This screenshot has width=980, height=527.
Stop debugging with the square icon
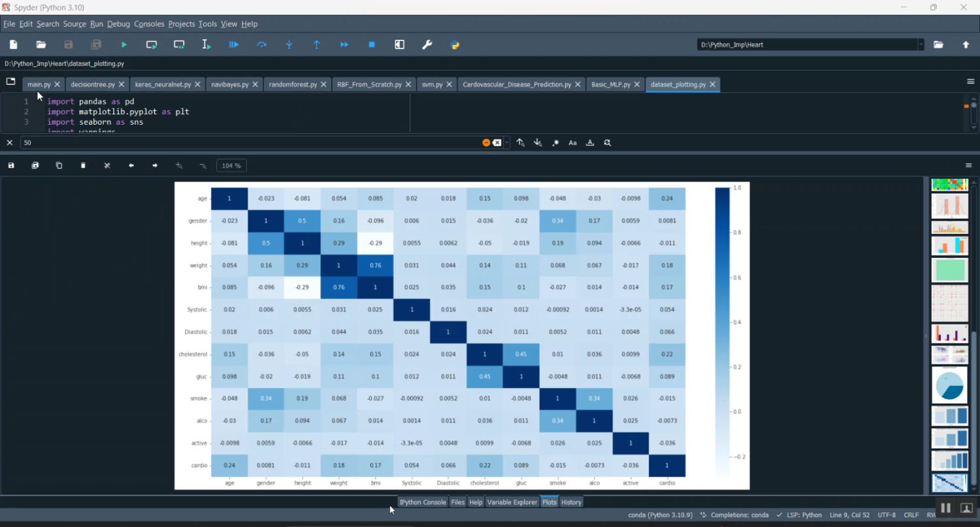[372, 44]
